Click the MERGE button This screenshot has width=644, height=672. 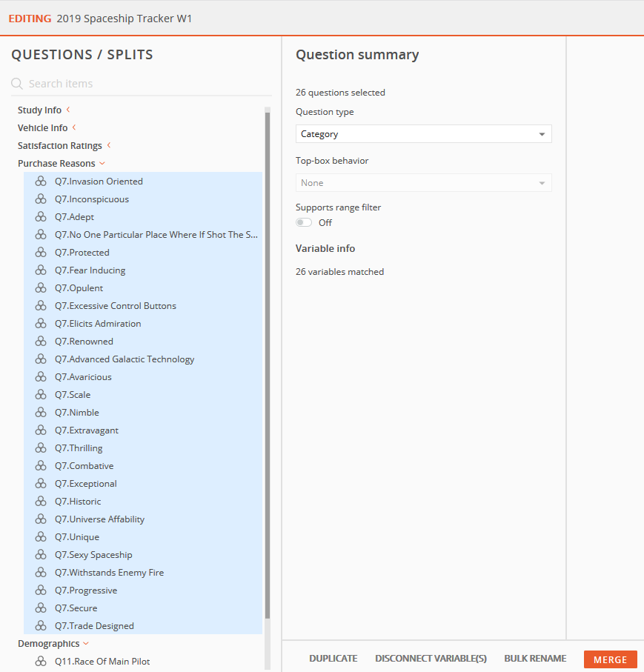pos(610,659)
